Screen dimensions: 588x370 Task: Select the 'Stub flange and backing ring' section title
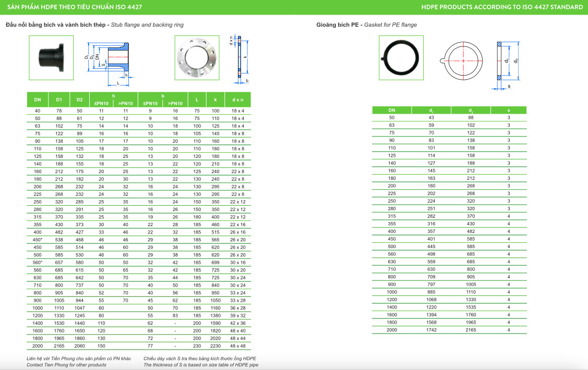click(94, 24)
